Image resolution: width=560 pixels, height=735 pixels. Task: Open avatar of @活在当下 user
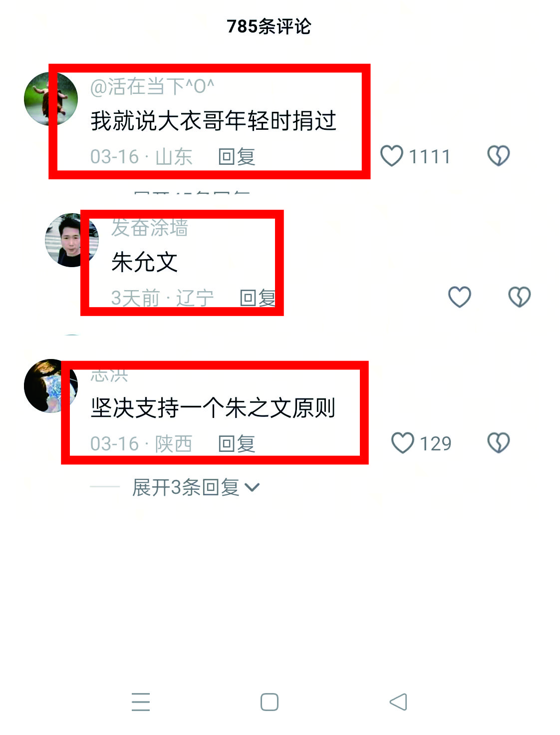tap(51, 99)
